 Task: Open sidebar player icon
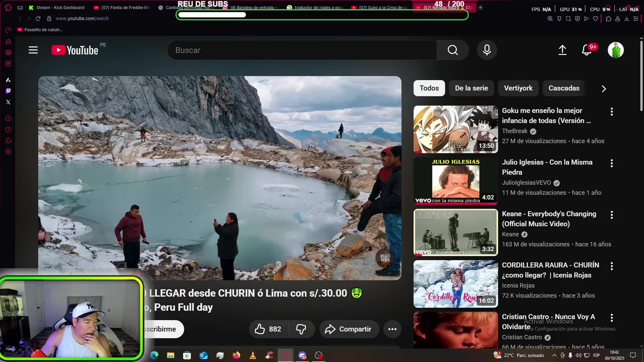point(8,119)
